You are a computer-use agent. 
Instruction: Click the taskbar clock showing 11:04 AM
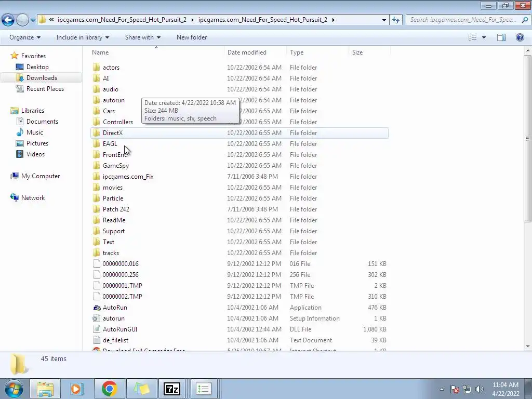pos(506,389)
